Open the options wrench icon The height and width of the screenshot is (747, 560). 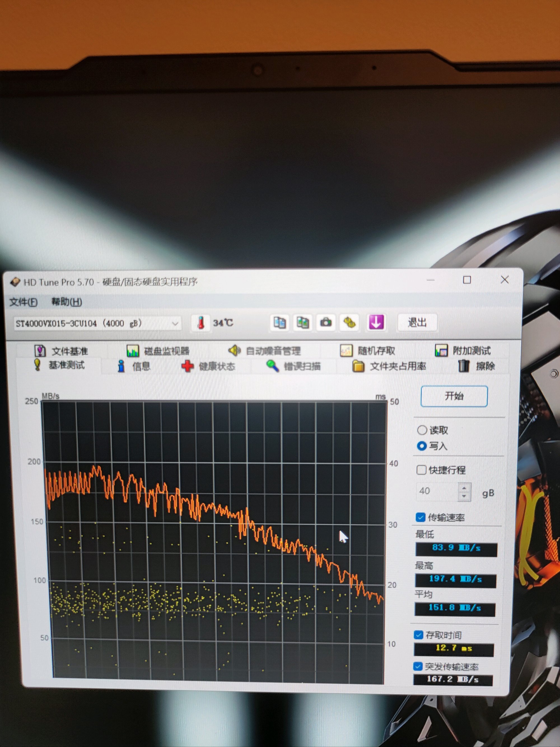click(x=349, y=322)
